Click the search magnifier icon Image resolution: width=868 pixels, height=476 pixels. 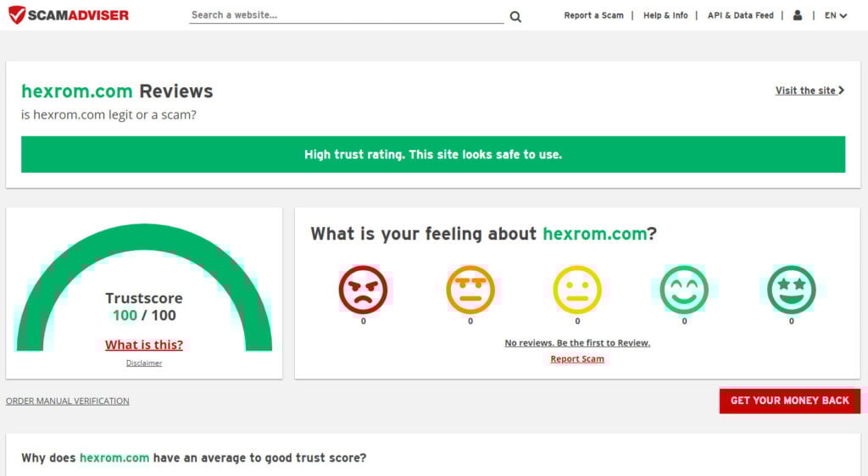[515, 16]
